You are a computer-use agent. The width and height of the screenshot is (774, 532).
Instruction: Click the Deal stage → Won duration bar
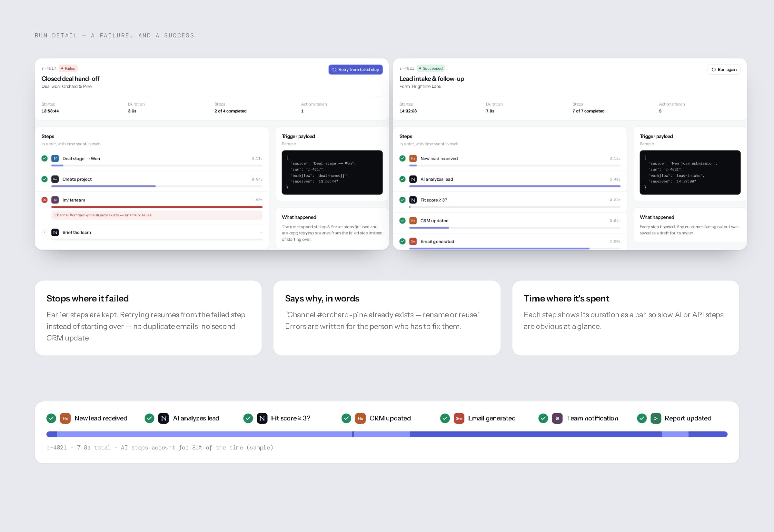click(157, 166)
